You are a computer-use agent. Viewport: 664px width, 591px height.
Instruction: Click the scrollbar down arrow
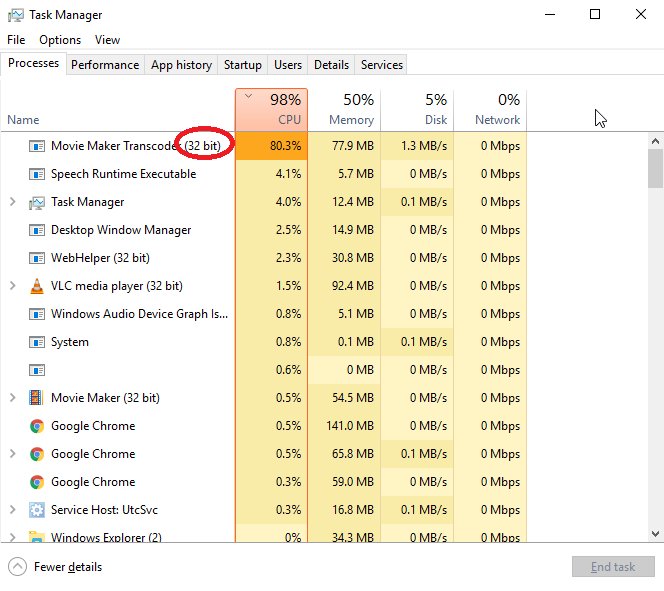656,534
